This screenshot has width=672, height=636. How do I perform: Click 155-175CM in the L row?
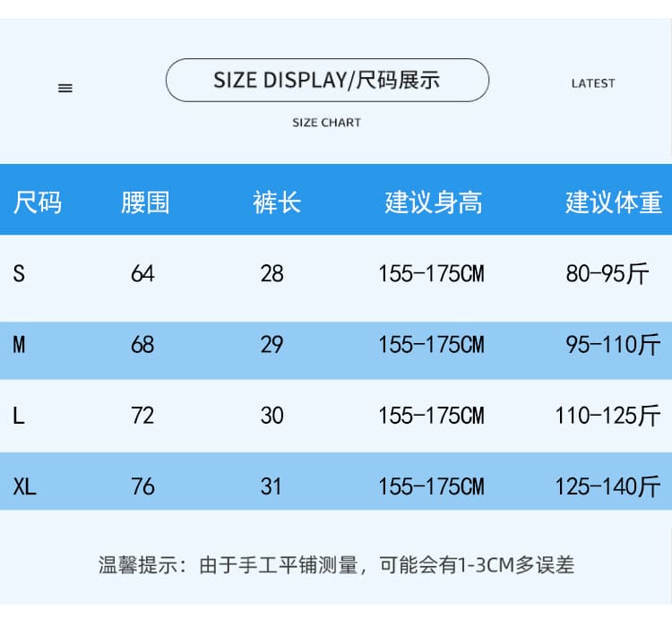tap(432, 416)
